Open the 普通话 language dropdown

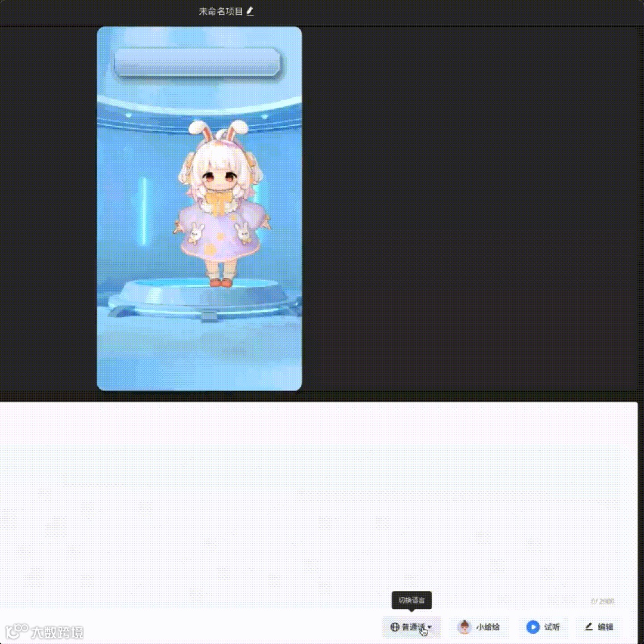[x=411, y=627]
